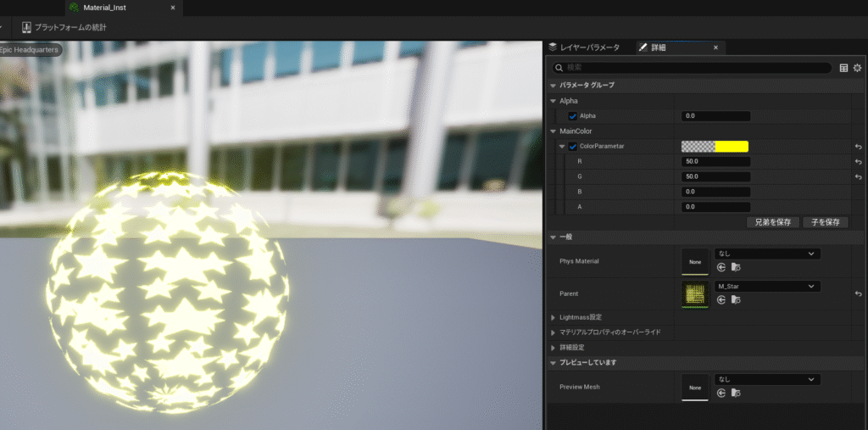Click the 子を保存 button
Image resolution: width=868 pixels, height=430 pixels.
pyautogui.click(x=826, y=222)
